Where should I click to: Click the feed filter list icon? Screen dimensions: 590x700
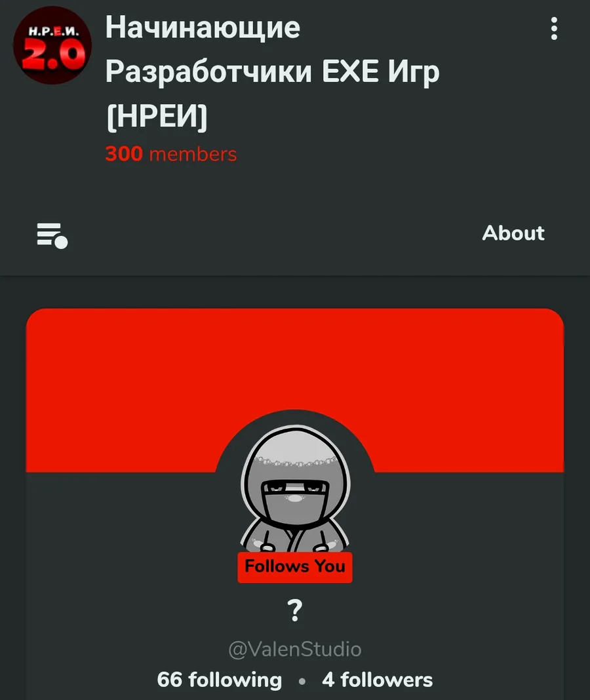tap(52, 235)
